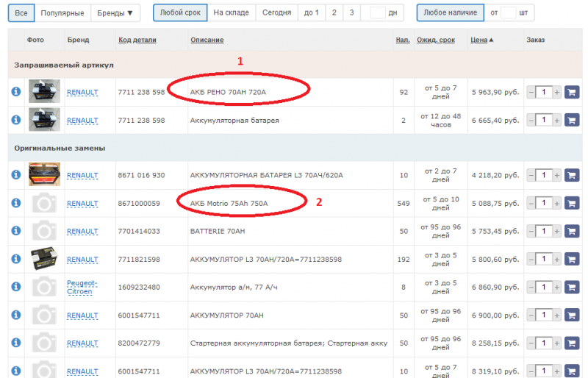The width and height of the screenshot is (588, 378).
Task: Add АККУМУЛЯТОР 70AH 6 900,00 to cart
Action: click(572, 315)
